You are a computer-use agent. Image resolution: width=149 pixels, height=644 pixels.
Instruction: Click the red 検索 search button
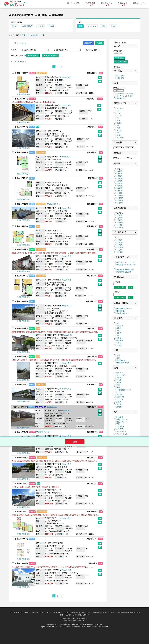75,442
